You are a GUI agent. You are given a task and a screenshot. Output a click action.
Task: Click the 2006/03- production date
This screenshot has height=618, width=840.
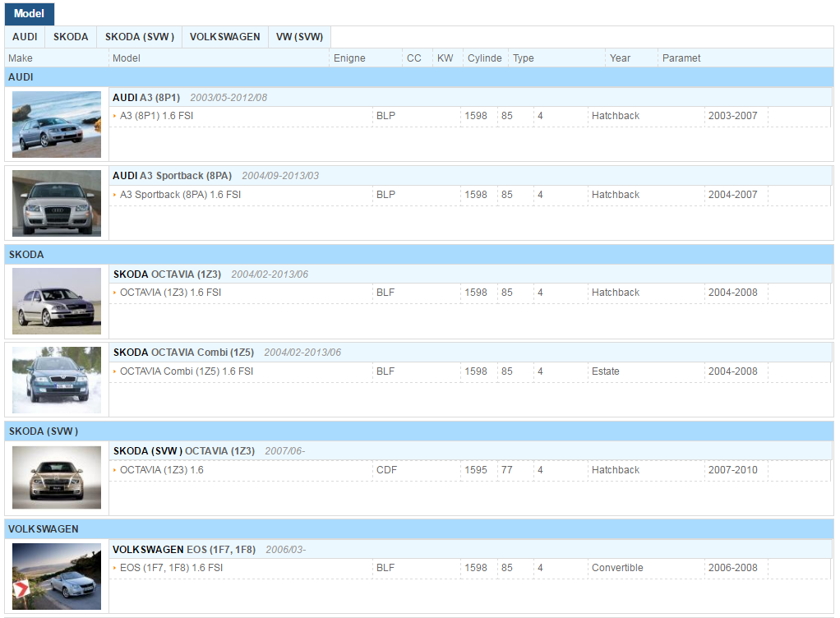[x=286, y=550]
